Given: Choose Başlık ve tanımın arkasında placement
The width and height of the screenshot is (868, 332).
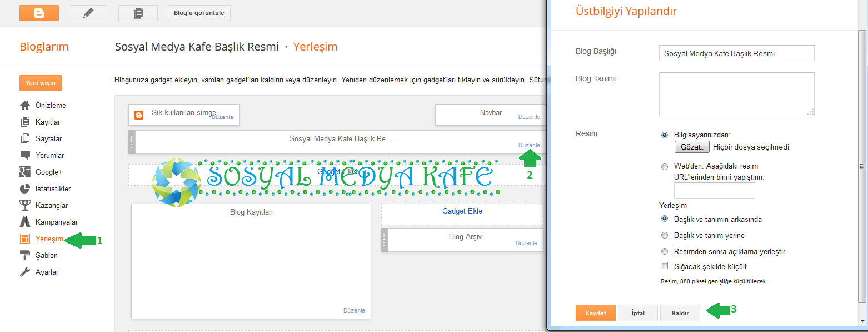Looking at the screenshot, I should click(x=665, y=219).
